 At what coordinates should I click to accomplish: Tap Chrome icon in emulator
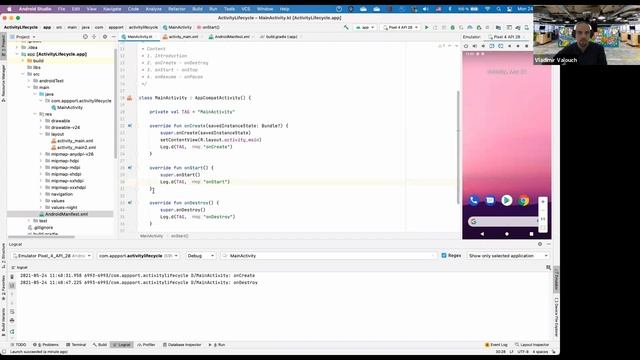[x=524, y=200]
